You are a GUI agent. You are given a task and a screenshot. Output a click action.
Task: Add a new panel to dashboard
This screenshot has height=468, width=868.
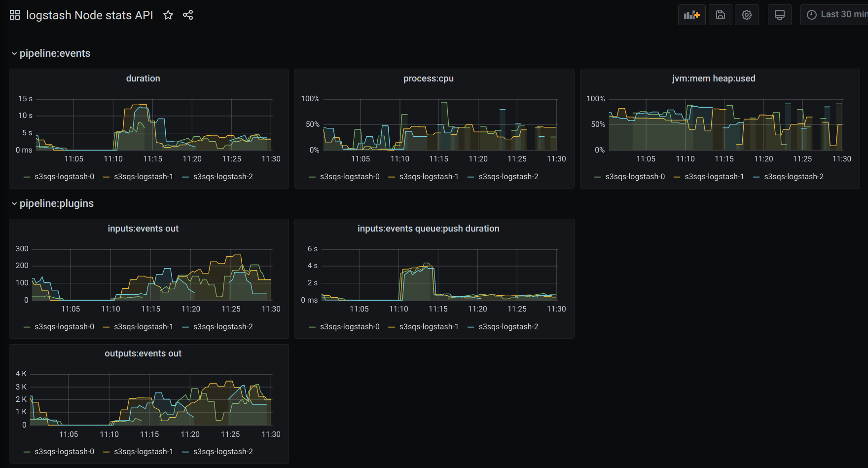pos(692,15)
